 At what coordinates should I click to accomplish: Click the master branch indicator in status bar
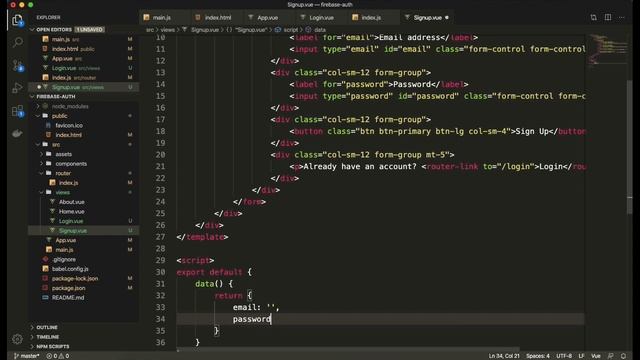pyautogui.click(x=27, y=356)
